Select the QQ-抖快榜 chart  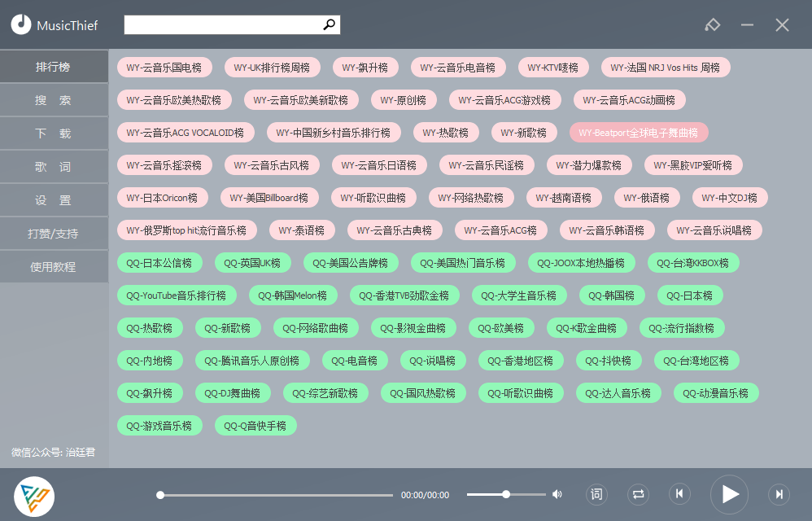[609, 361]
